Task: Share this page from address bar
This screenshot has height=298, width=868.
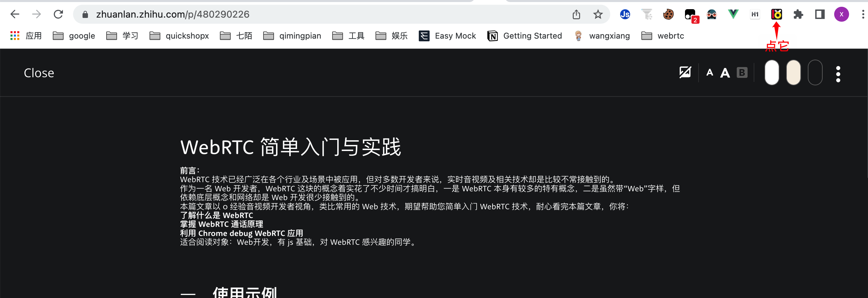Action: tap(576, 14)
